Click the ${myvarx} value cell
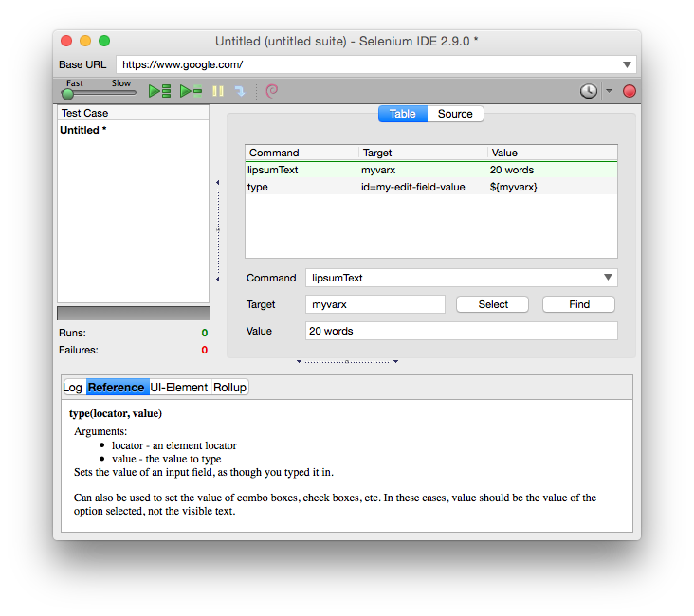Image resolution: width=694 pixels, height=616 pixels. tap(514, 187)
